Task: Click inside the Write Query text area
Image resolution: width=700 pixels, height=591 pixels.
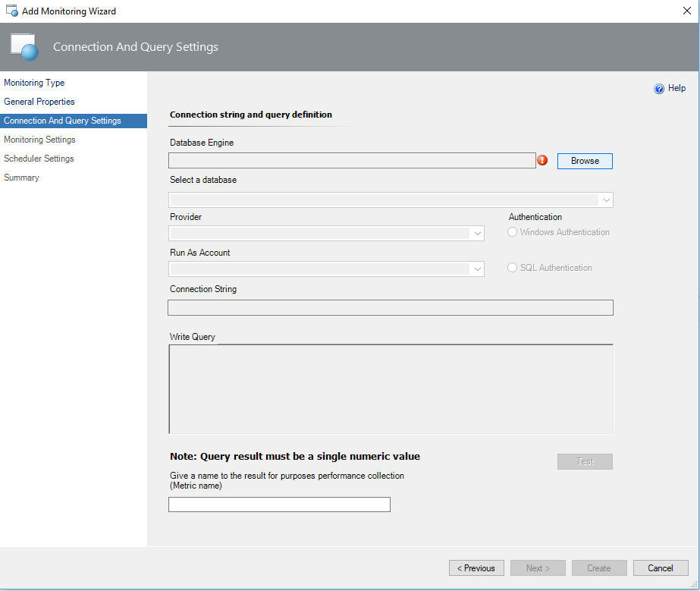Action: point(391,388)
